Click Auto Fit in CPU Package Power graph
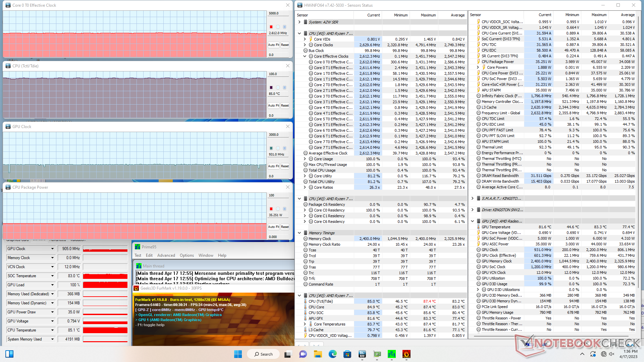The height and width of the screenshot is (362, 644). 273,227
